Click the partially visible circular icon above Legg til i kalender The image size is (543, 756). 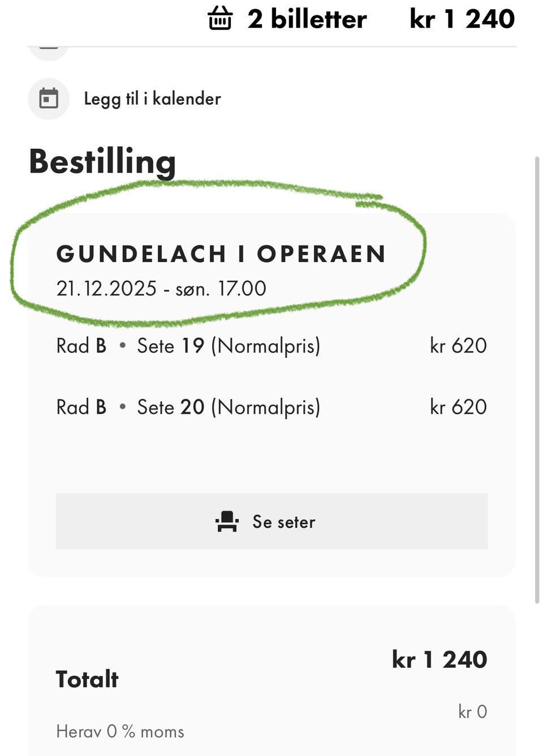pyautogui.click(x=49, y=48)
